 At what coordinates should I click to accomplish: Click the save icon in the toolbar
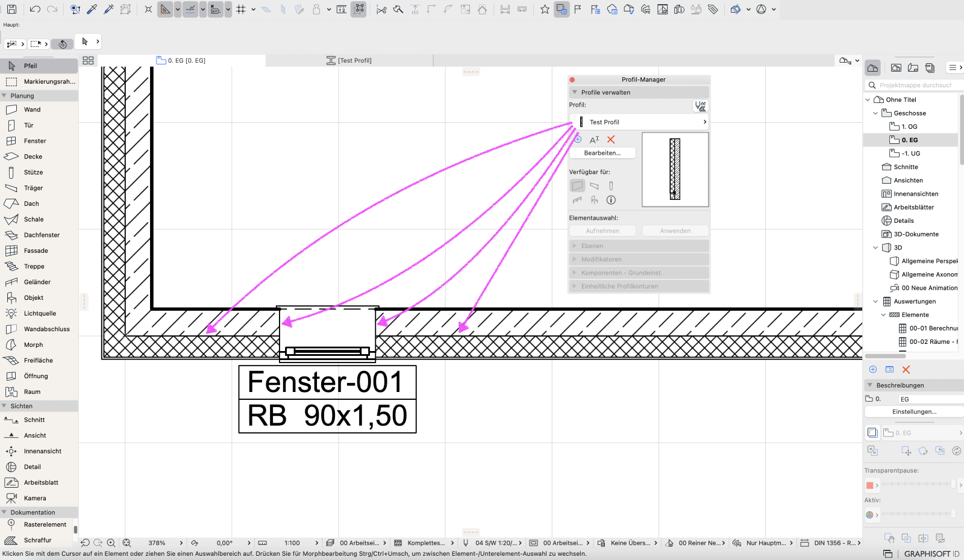tap(11, 9)
